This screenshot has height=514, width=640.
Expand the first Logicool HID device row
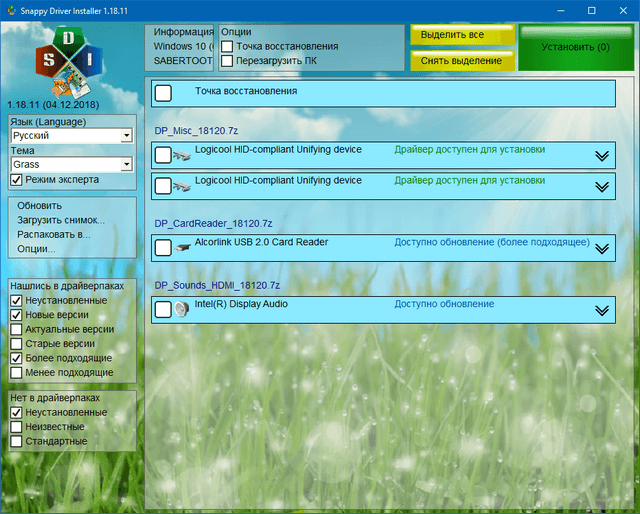tap(601, 155)
